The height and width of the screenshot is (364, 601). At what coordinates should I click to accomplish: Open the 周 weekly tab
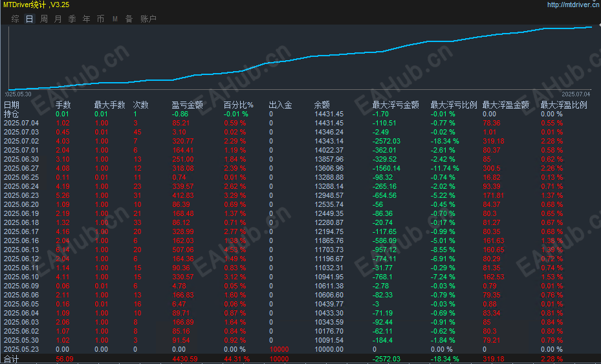tap(44, 19)
